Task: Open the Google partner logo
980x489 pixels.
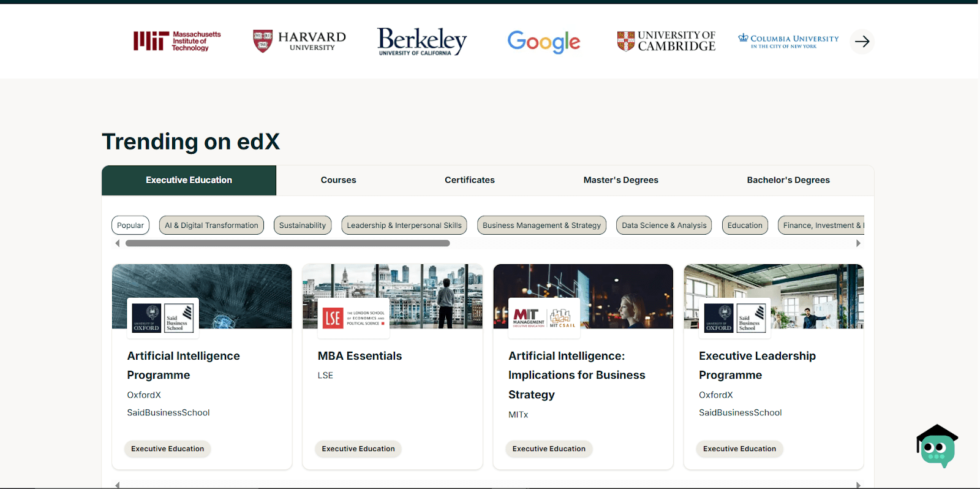Action: click(544, 42)
